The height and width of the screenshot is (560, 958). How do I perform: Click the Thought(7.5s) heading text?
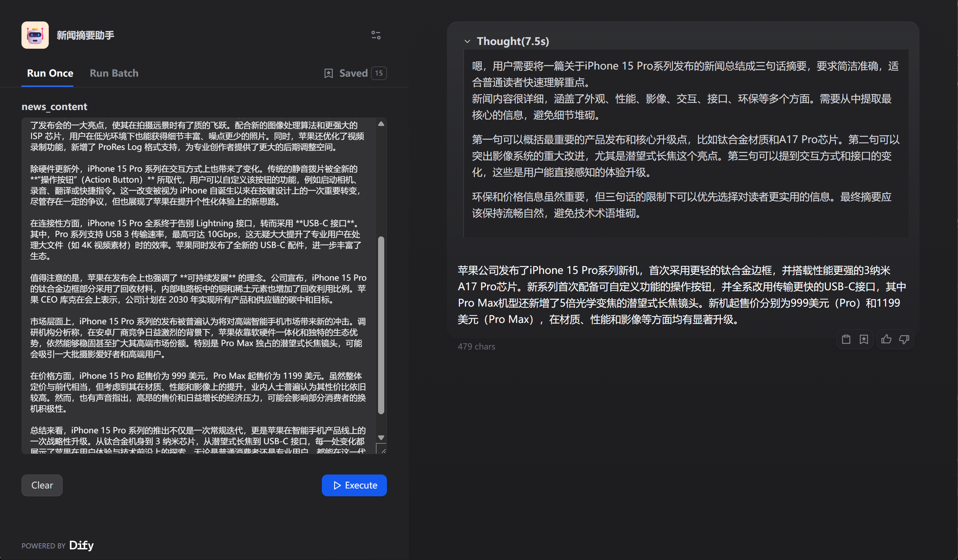click(513, 41)
